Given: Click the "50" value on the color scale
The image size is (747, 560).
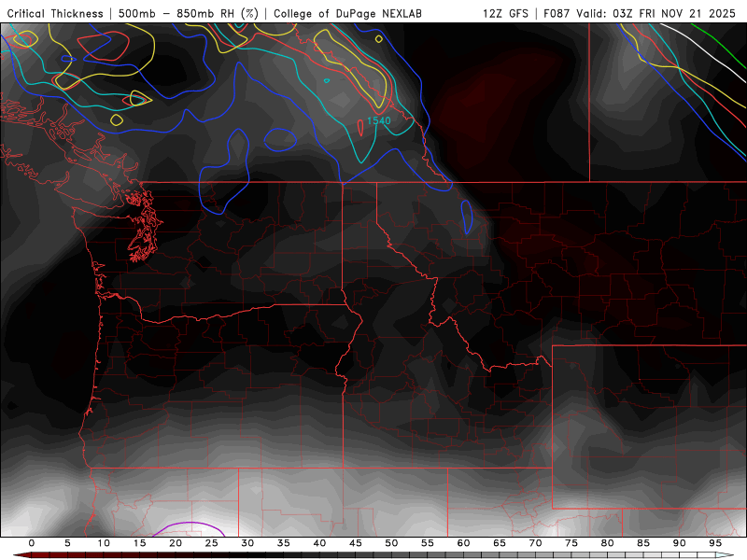Looking at the screenshot, I should pyautogui.click(x=391, y=543).
